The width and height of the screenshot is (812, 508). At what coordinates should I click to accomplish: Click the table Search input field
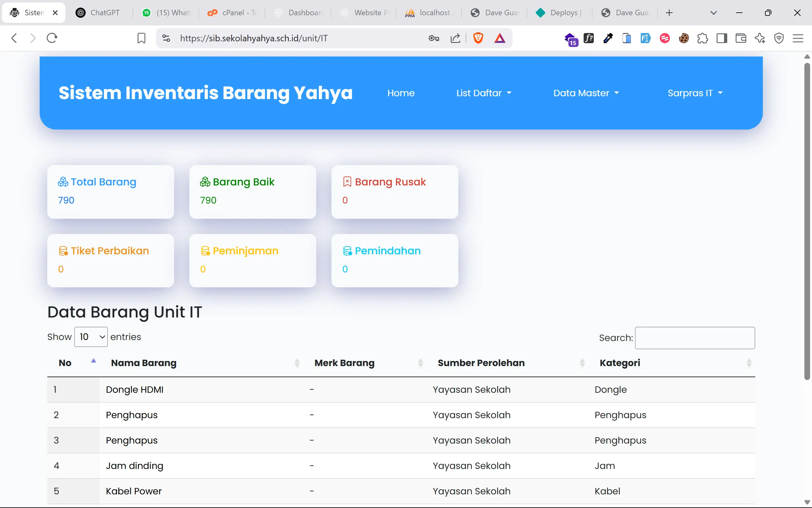click(695, 338)
